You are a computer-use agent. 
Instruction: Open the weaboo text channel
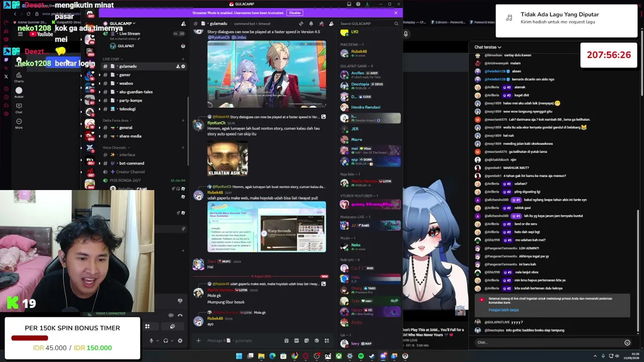[144, 83]
